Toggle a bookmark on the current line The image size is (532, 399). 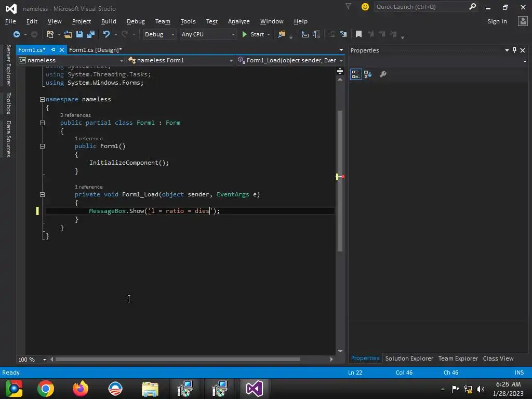(x=358, y=34)
